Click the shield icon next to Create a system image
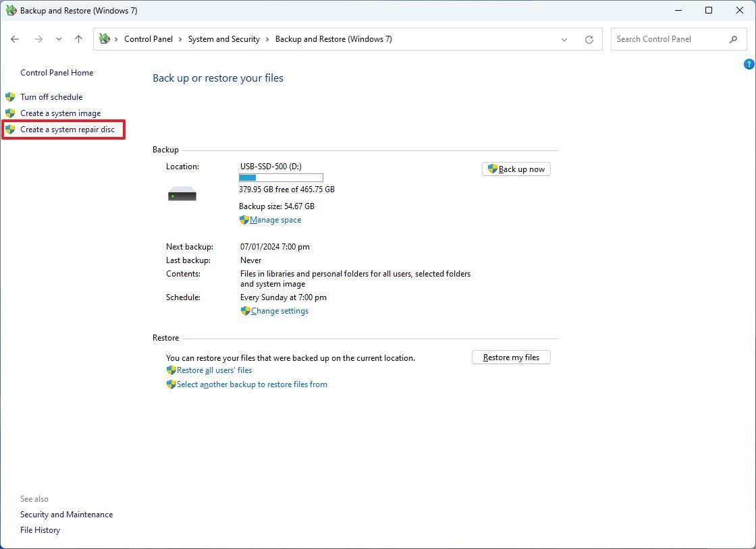756x549 pixels. [x=10, y=113]
